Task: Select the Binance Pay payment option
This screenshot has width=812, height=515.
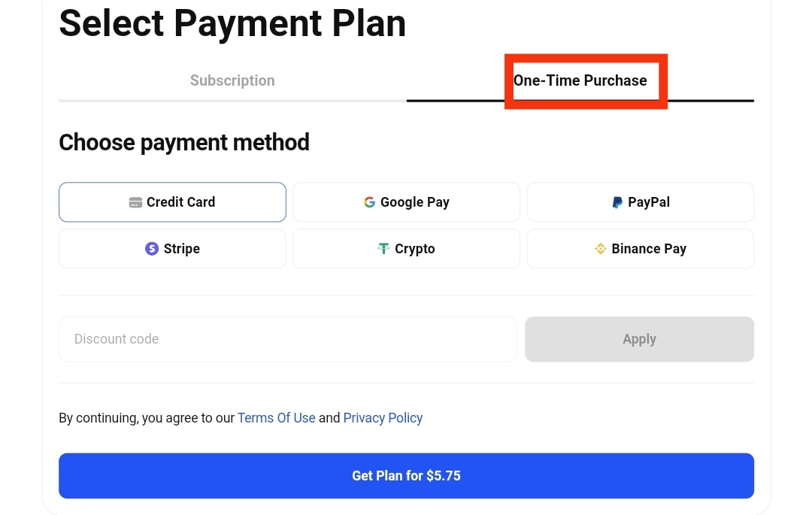Action: pos(640,249)
